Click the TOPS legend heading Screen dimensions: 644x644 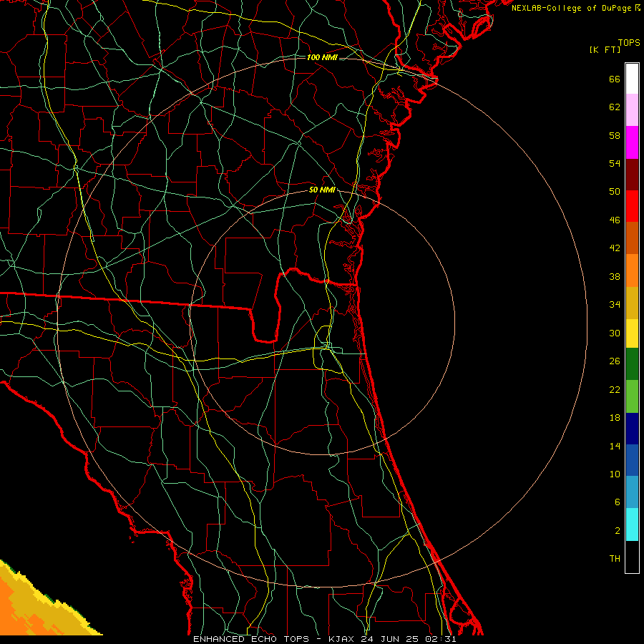pos(629,42)
